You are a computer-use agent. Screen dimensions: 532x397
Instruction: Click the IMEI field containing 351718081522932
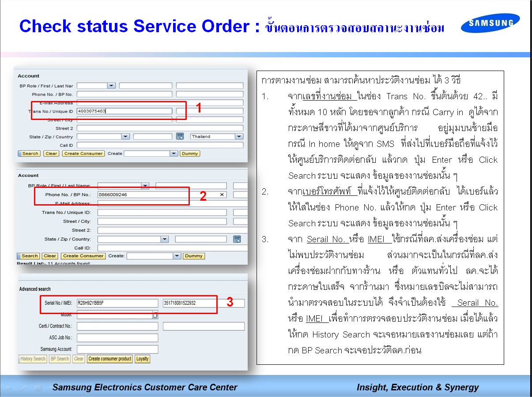pyautogui.click(x=204, y=303)
